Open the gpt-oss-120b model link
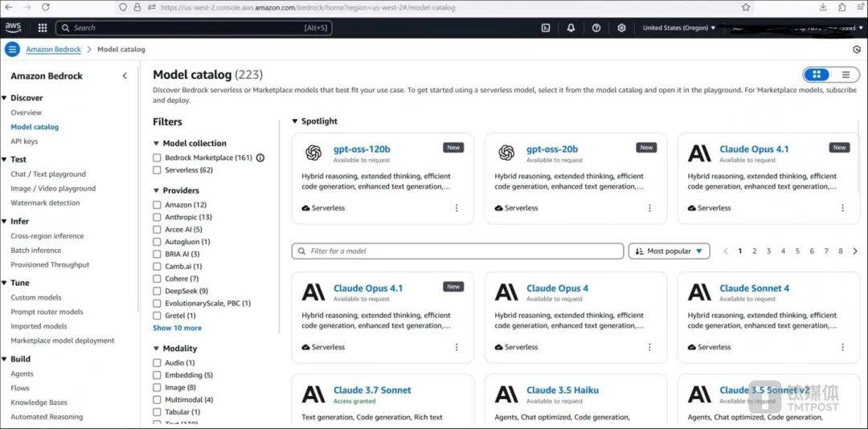868x429 pixels. 362,149
